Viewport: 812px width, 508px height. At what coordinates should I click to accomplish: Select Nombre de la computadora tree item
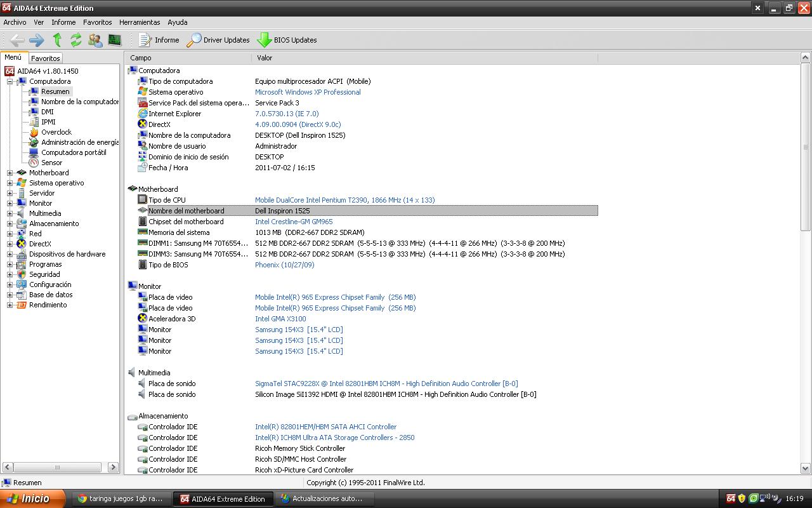(80, 102)
